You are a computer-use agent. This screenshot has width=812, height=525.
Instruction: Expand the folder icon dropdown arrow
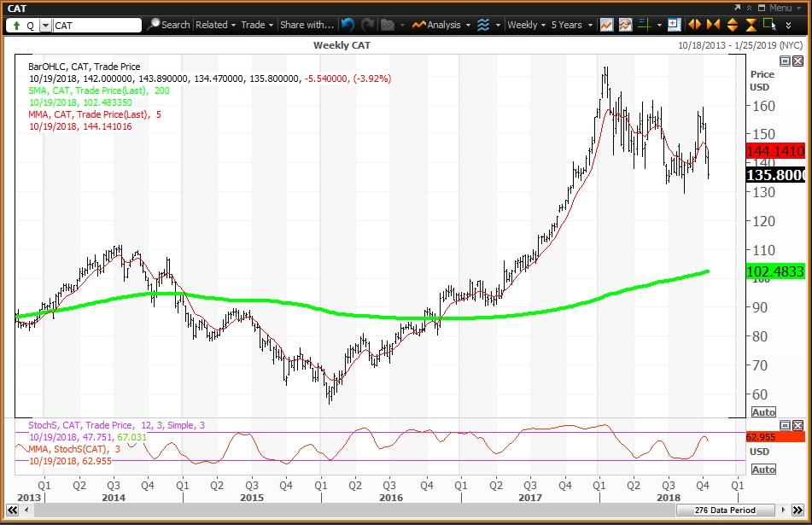[x=402, y=25]
